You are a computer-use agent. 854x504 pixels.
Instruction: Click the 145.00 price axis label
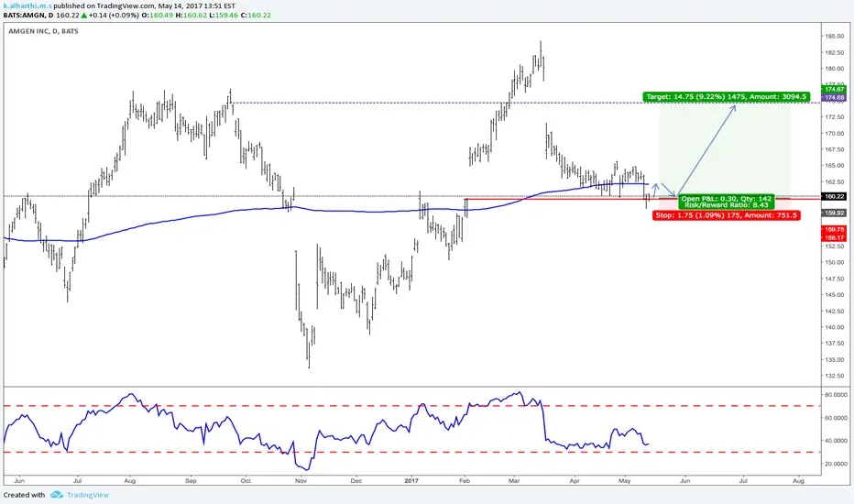coord(835,295)
